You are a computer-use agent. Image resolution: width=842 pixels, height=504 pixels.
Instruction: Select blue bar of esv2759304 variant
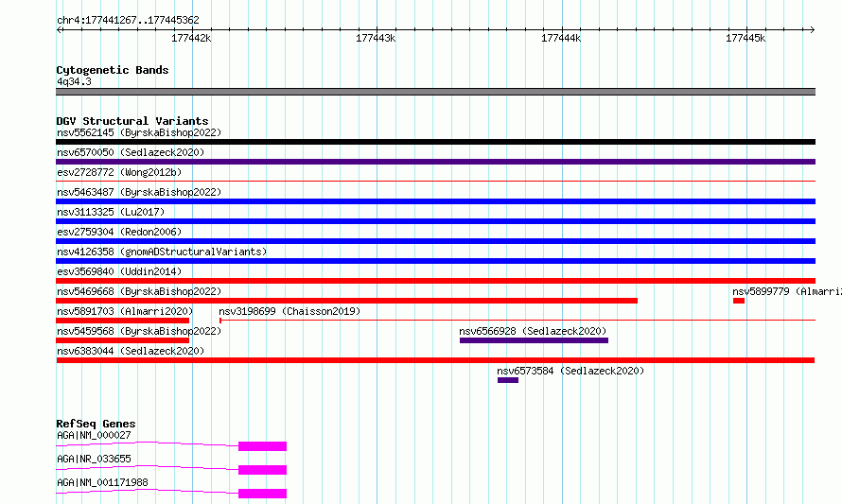coord(435,241)
